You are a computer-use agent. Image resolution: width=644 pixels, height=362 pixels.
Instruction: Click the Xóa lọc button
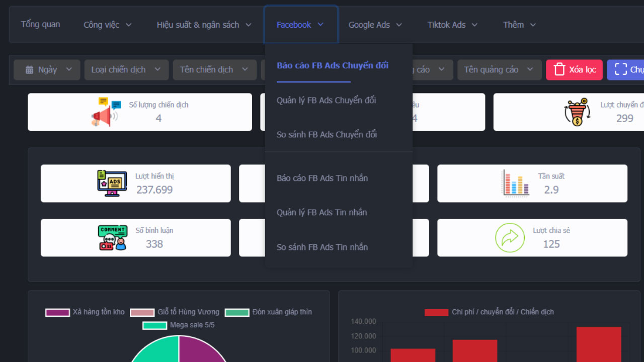point(574,70)
